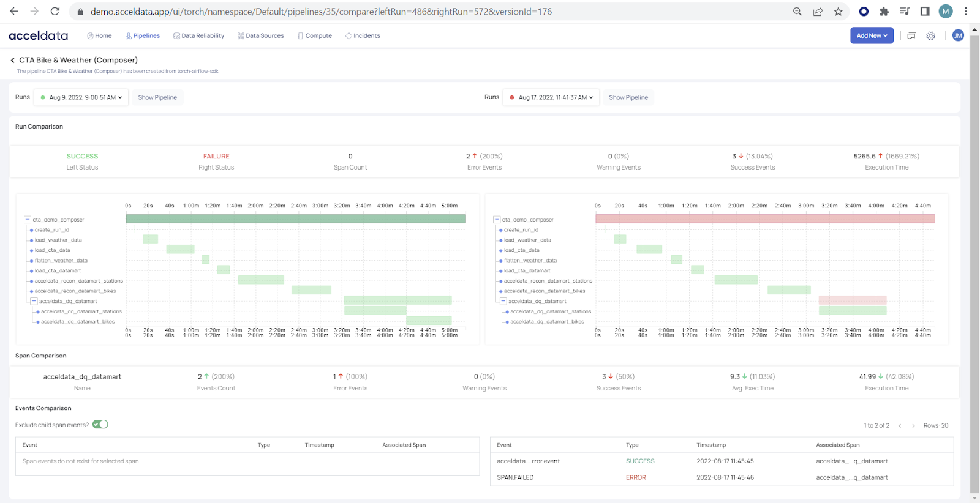Screen dimensions: 980x503
Task: Click Timestamp column header in right events table
Action: pos(711,445)
